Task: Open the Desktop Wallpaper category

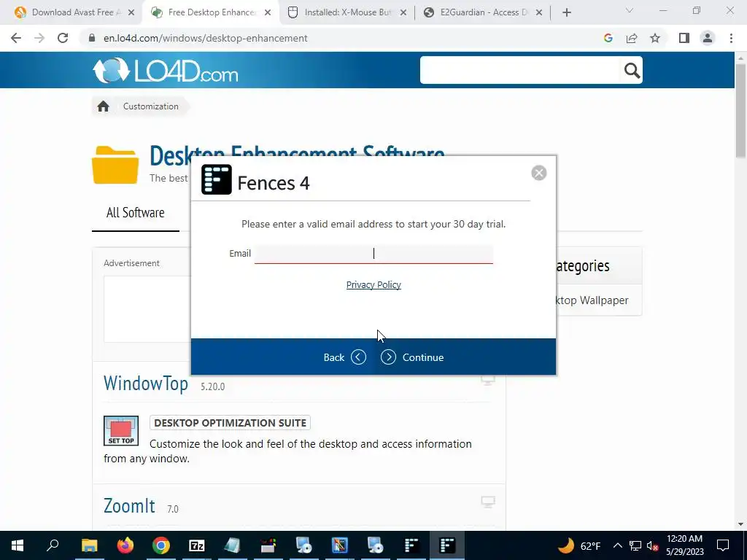Action: pos(592,300)
